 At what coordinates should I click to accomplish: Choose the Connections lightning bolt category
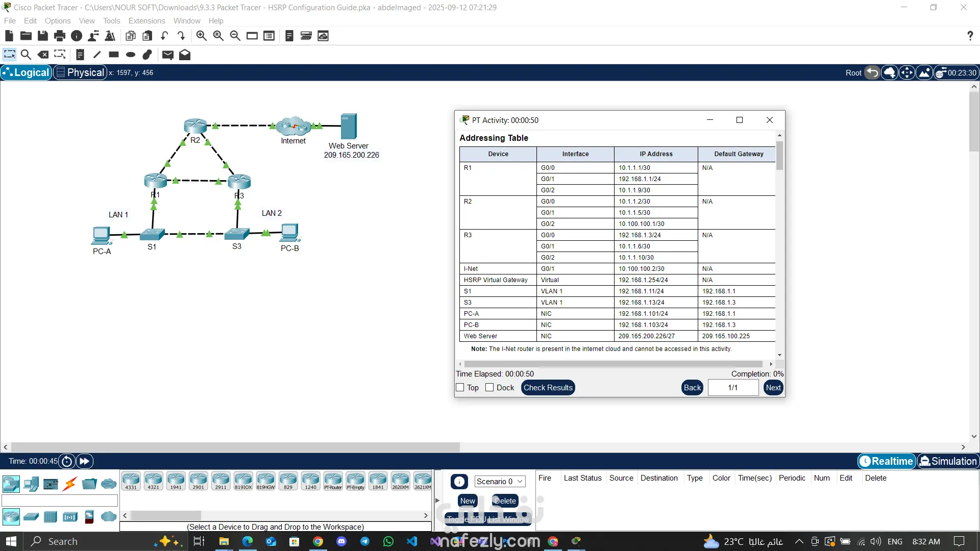pyautogui.click(x=70, y=484)
